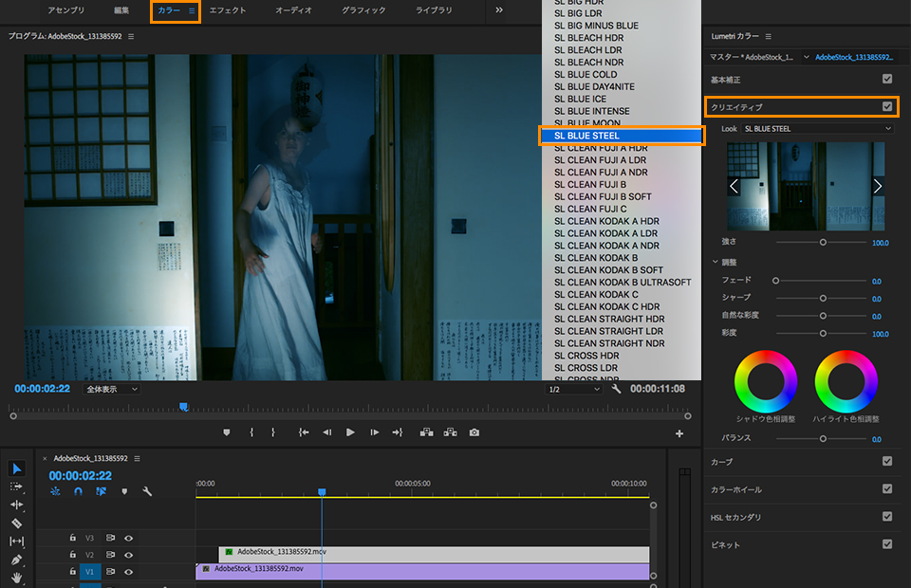911x588 pixels.
Task: Toggle the Vignette section checkbox
Action: coord(887,543)
